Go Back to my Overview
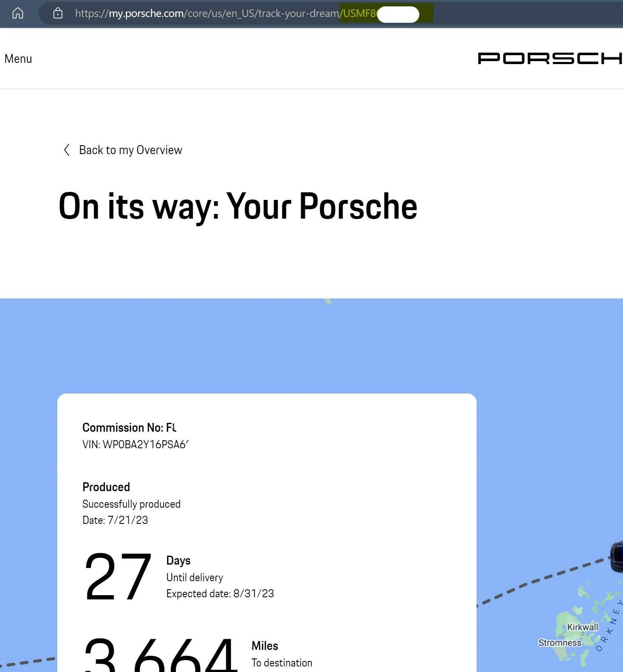The width and height of the screenshot is (623, 672). click(x=130, y=150)
